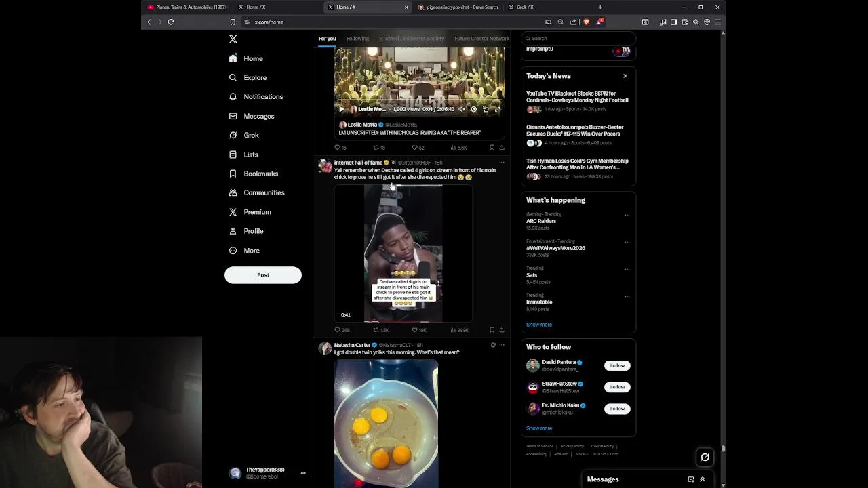Open more options on Natasha Carter post

coord(502,345)
